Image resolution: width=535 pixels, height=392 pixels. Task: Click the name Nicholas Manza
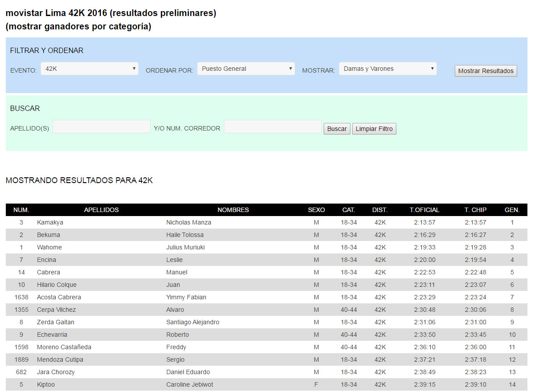point(189,222)
